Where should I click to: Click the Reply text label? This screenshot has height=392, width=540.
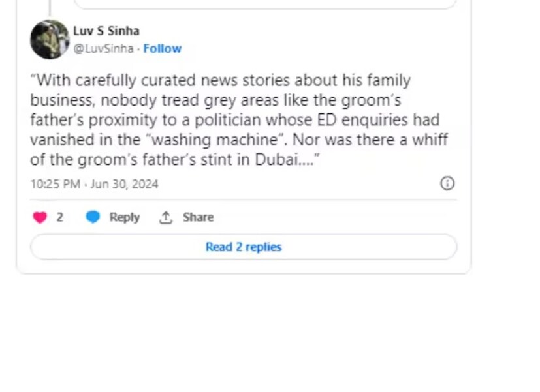(124, 218)
